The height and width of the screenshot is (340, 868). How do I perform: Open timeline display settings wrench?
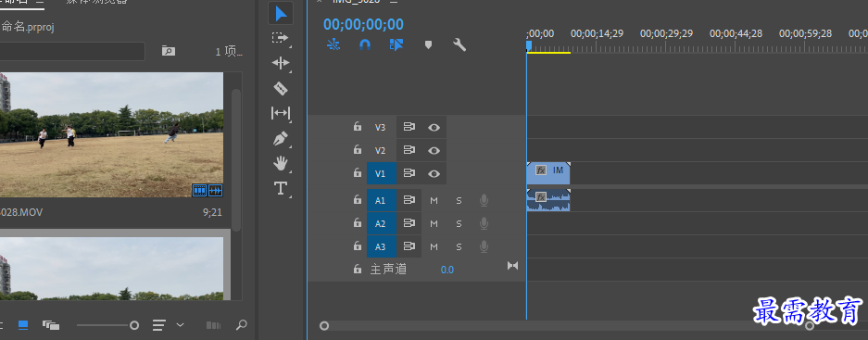pyautogui.click(x=459, y=44)
